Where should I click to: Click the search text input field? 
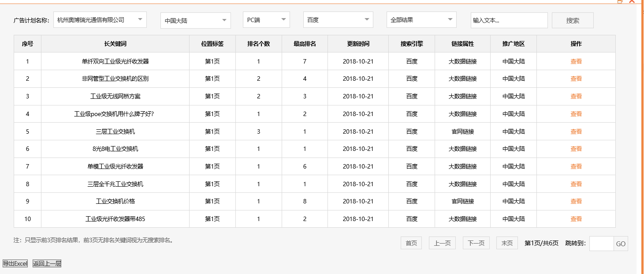509,20
